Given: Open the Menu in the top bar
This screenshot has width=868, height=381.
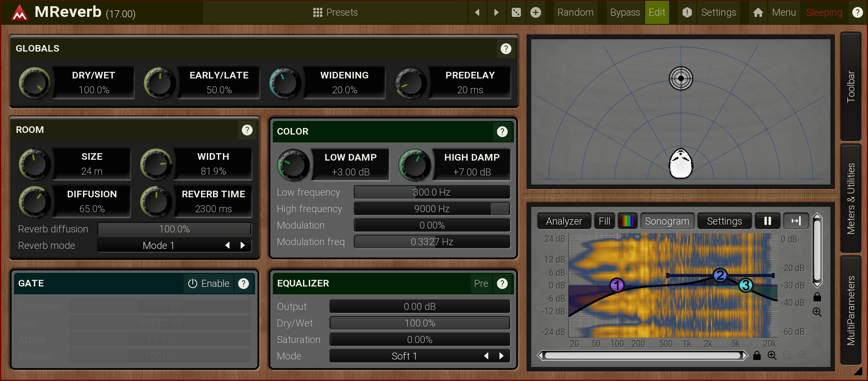Looking at the screenshot, I should click(783, 12).
